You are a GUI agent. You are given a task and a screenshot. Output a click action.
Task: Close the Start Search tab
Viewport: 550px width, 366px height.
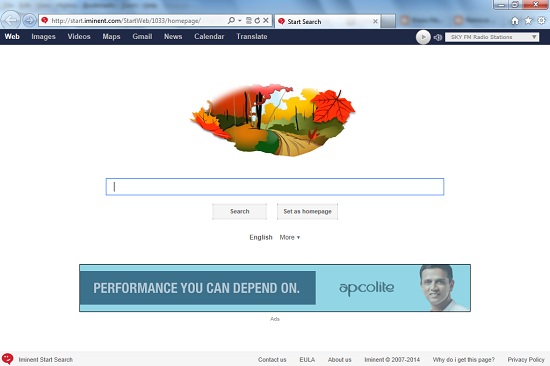click(375, 21)
